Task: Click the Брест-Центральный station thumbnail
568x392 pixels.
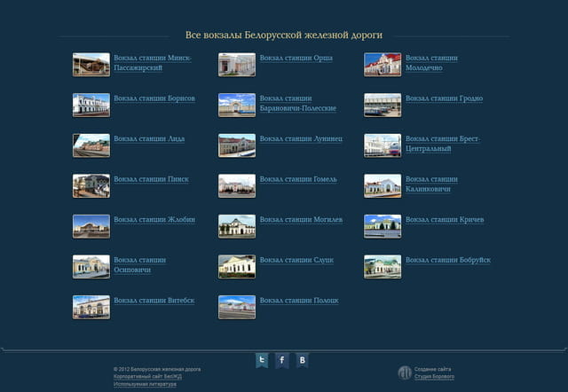Action: point(383,145)
